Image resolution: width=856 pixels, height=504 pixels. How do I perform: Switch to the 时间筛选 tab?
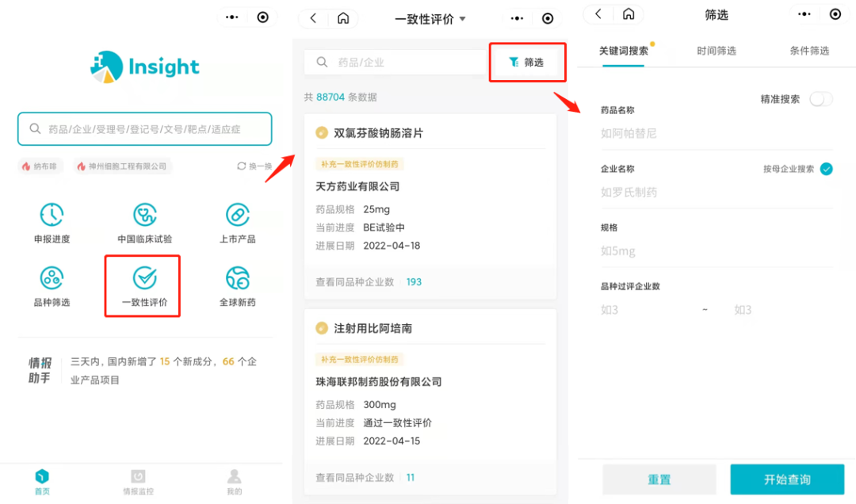point(717,51)
